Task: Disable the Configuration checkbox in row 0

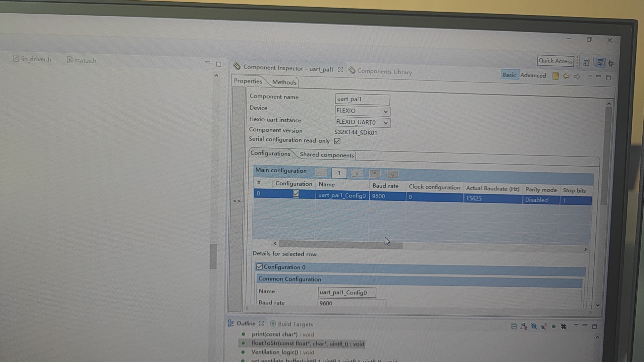Action: 296,194
